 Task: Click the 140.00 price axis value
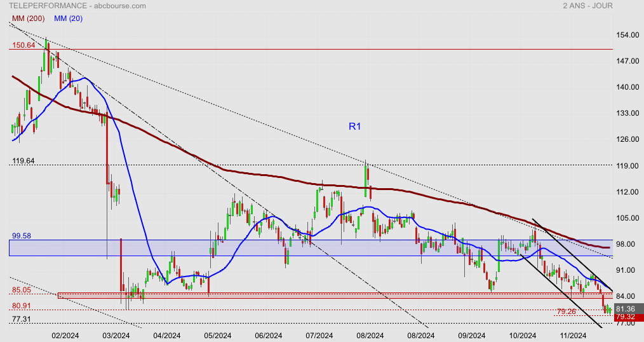pos(627,87)
